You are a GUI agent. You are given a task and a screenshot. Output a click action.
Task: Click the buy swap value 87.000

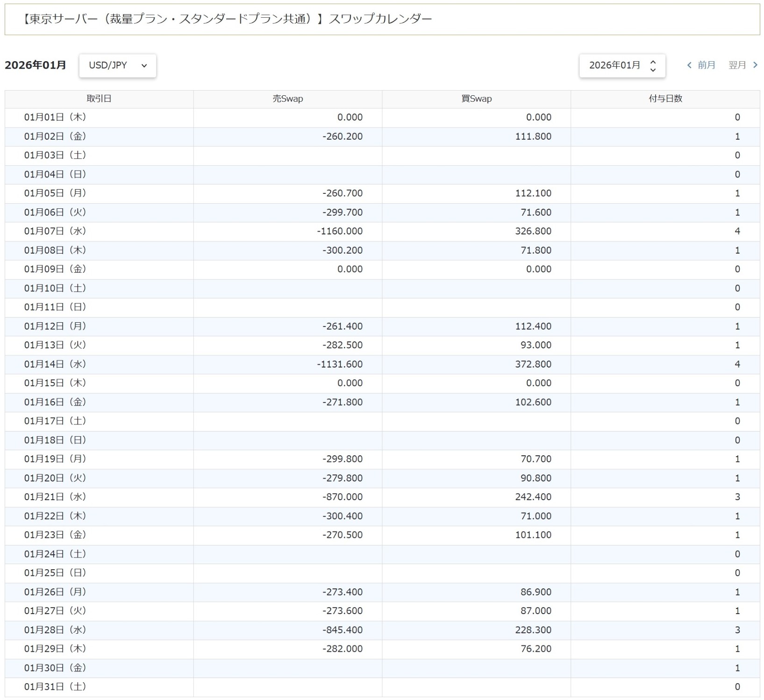(x=536, y=611)
